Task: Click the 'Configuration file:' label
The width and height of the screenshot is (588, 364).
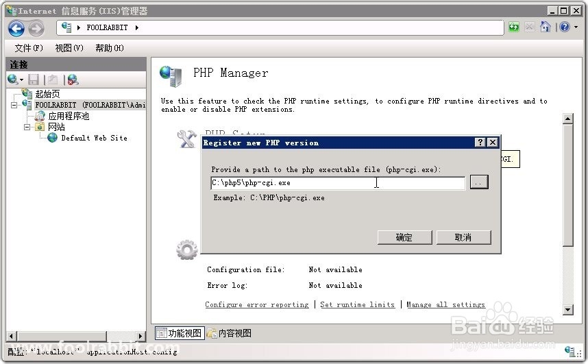Action: 245,269
